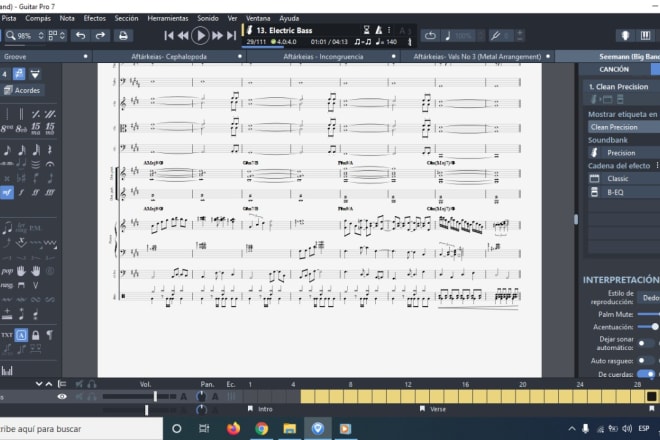Open the Herramientas menu
Screen dimensions: 660x440
click(x=168, y=19)
